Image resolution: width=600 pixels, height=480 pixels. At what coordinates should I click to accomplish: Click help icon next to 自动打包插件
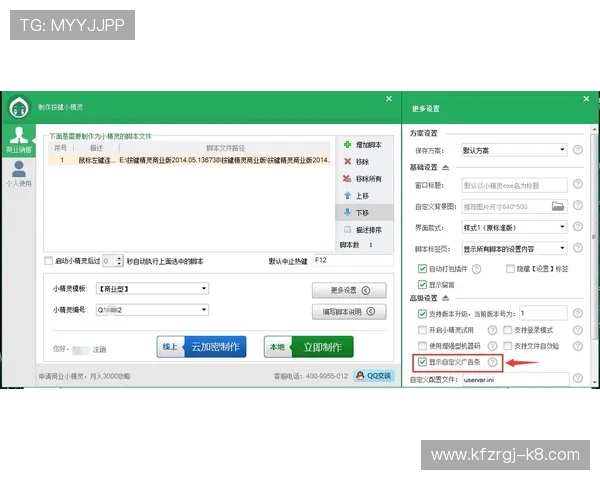click(476, 269)
